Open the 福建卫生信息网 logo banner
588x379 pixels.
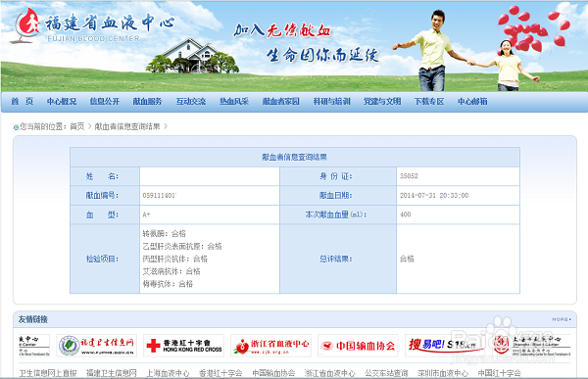pos(97,346)
